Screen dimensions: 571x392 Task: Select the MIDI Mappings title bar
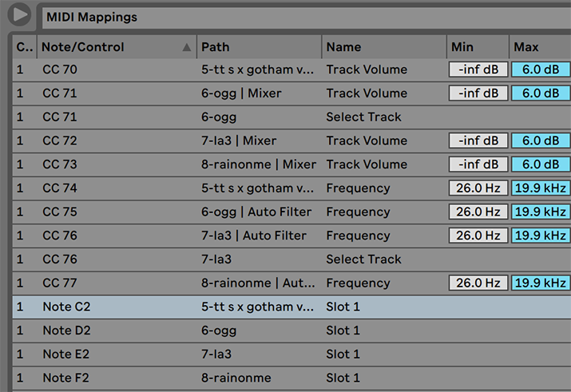click(x=306, y=17)
